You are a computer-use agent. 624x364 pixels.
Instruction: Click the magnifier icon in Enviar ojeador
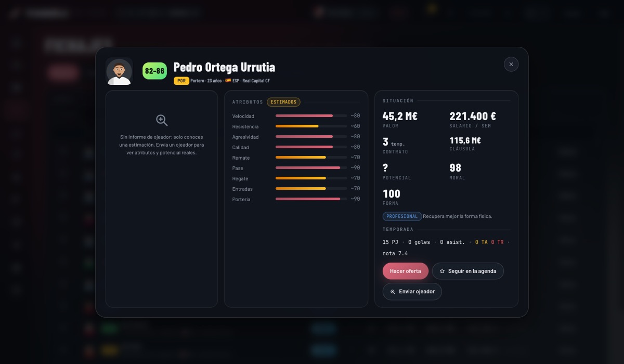pos(393,292)
